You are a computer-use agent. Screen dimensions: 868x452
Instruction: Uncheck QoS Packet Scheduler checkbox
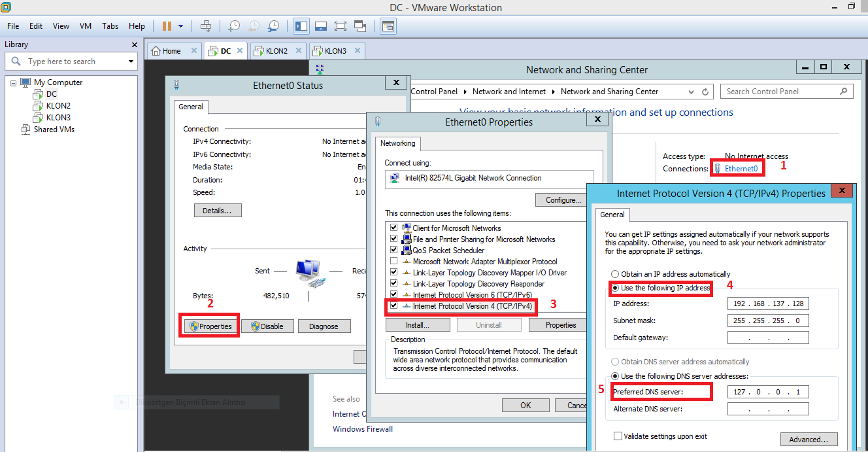[x=393, y=251]
